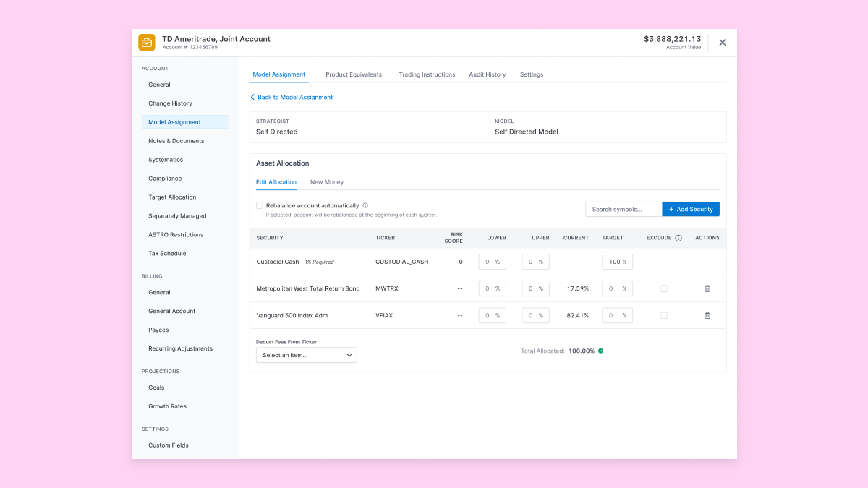Image resolution: width=868 pixels, height=488 pixels.
Task: Click the SECURITY column header
Action: click(270, 238)
